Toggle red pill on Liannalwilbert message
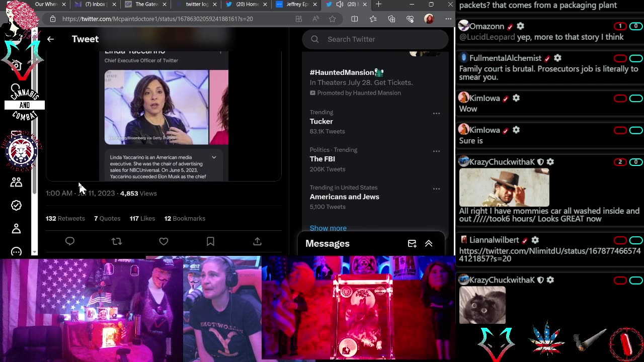644x362 pixels. click(x=620, y=240)
